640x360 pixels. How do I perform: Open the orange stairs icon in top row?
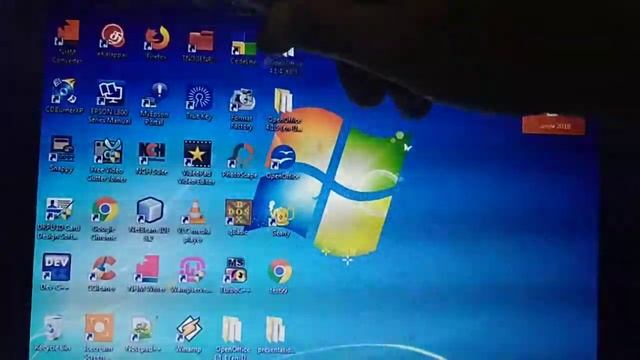coord(67,32)
